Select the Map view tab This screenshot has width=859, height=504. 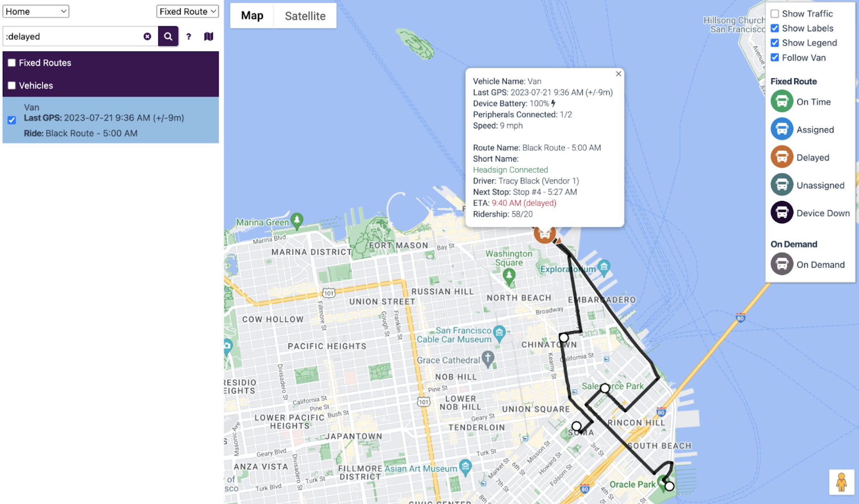click(x=252, y=16)
